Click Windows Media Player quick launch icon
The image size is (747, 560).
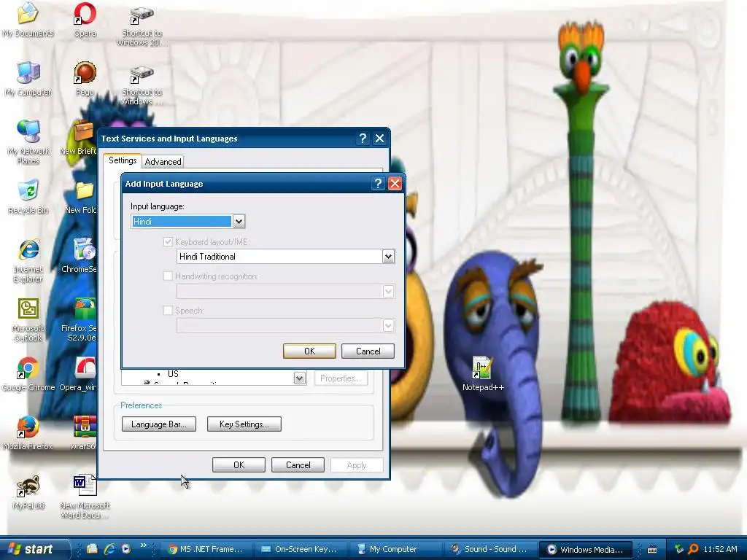point(125,549)
